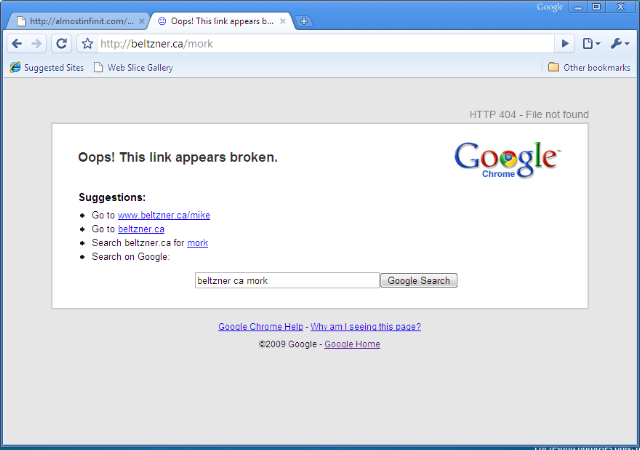Click the search box containing 'beltzner ca mork'
Image resolution: width=640 pixels, height=450 pixels.
(x=287, y=281)
